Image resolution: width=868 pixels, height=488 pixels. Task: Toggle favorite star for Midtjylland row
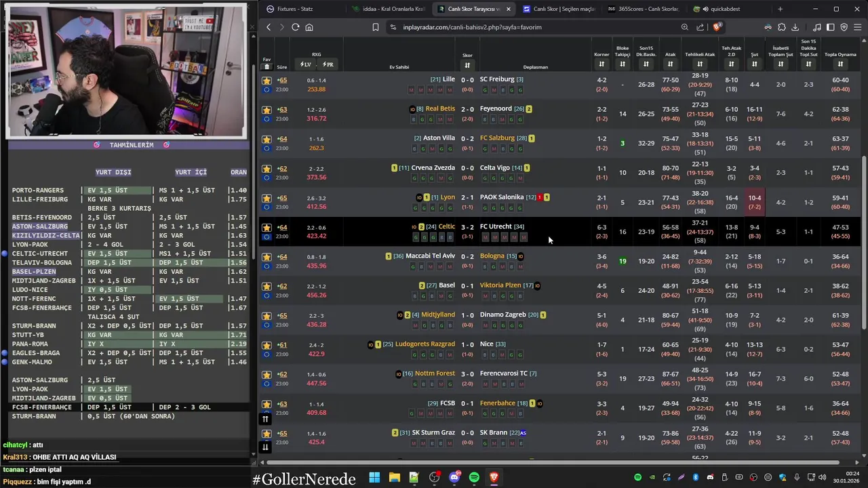point(267,316)
